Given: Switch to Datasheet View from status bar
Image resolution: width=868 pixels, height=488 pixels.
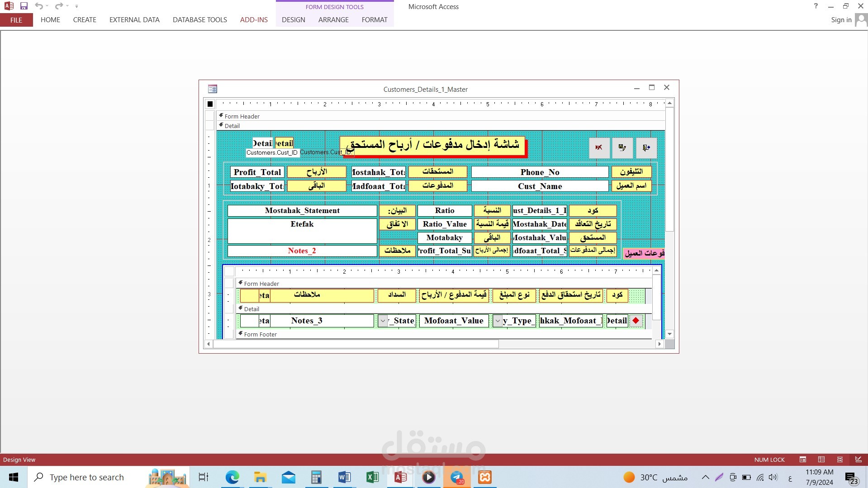Looking at the screenshot, I should (821, 460).
